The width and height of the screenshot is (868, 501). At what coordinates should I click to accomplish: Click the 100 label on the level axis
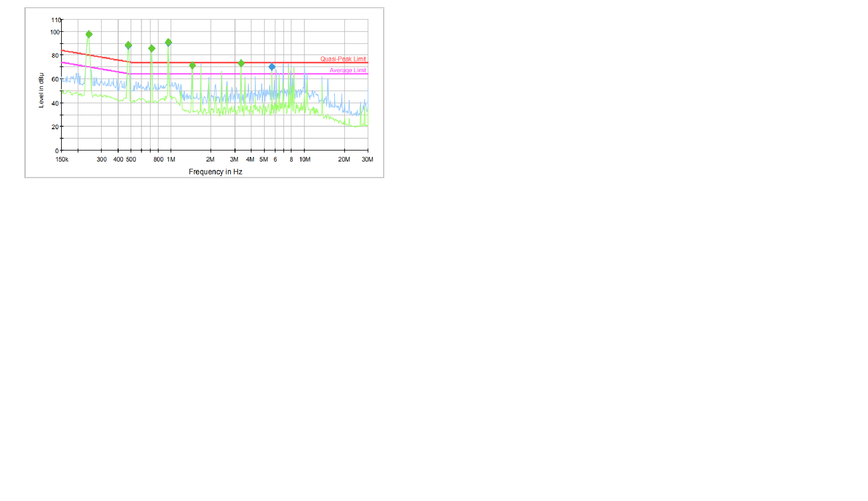click(x=55, y=32)
